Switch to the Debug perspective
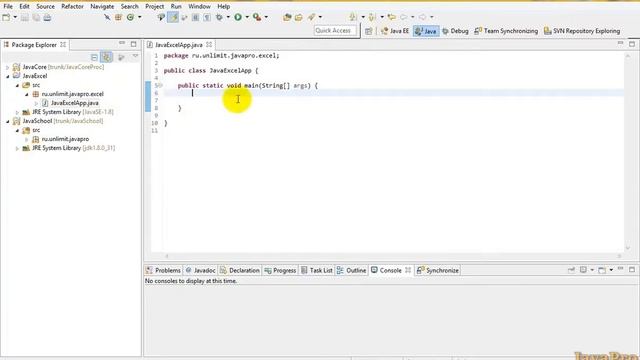640x360 pixels. point(456,31)
